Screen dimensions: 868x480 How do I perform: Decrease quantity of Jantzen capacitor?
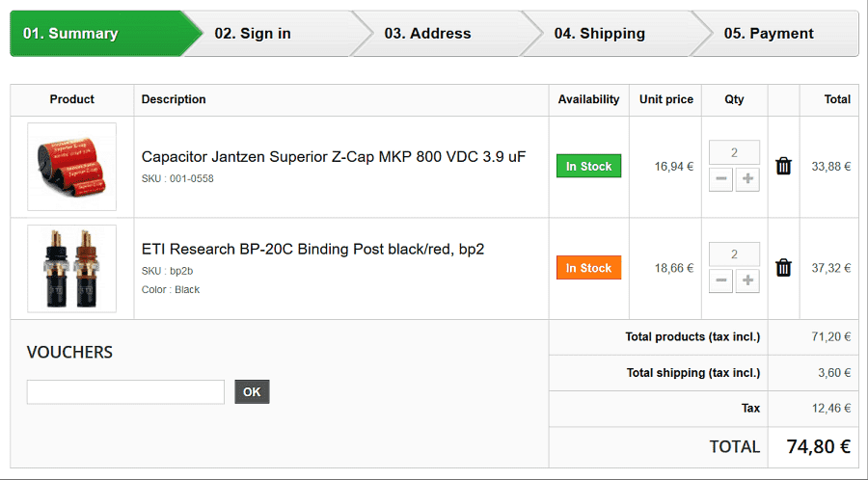point(720,179)
